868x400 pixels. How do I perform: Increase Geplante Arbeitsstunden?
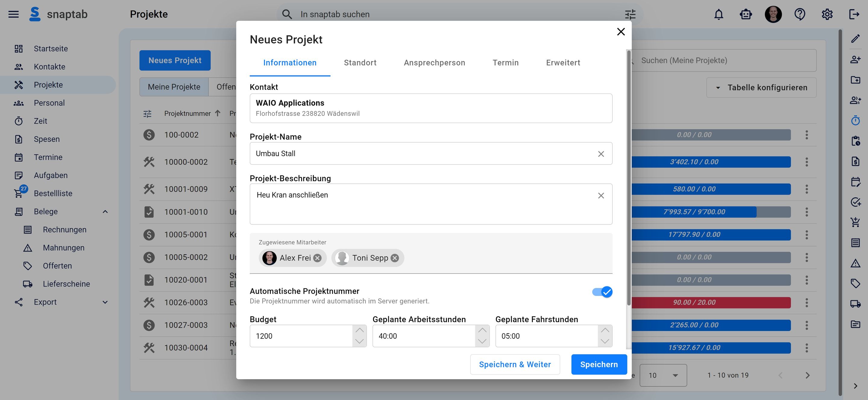[x=482, y=330]
